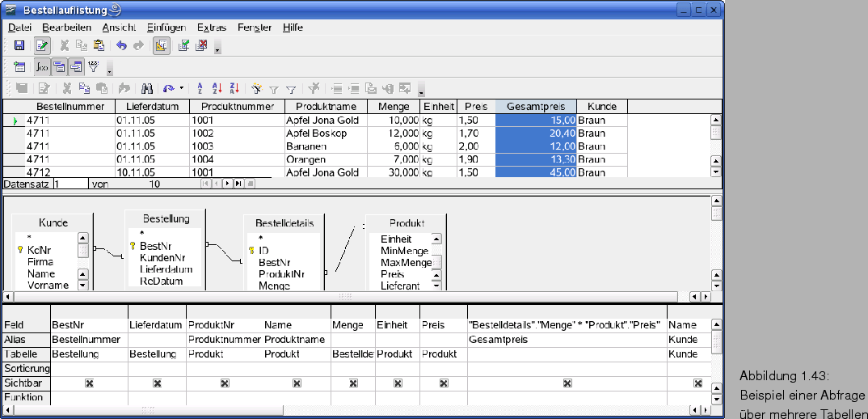The height and width of the screenshot is (419, 868).
Task: Toggle Sichtbar checkbox for Preis column
Action: tap(444, 383)
